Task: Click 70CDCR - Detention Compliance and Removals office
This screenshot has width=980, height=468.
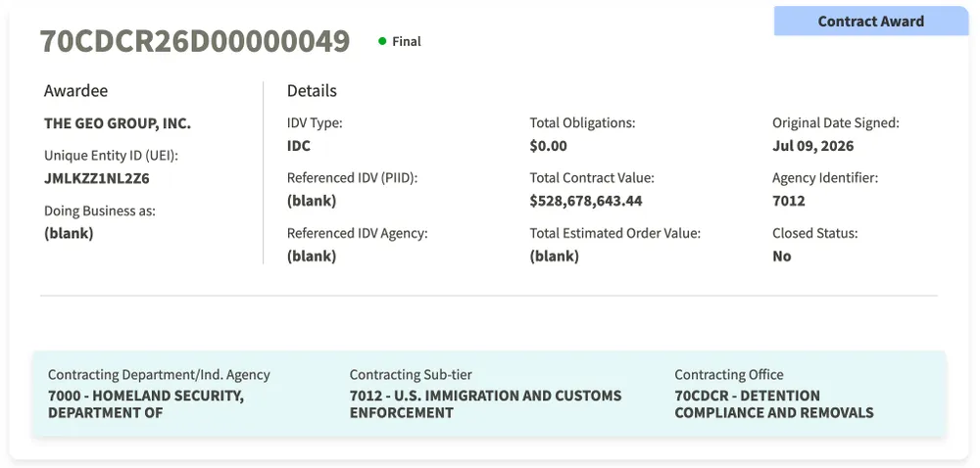Action: 774,403
